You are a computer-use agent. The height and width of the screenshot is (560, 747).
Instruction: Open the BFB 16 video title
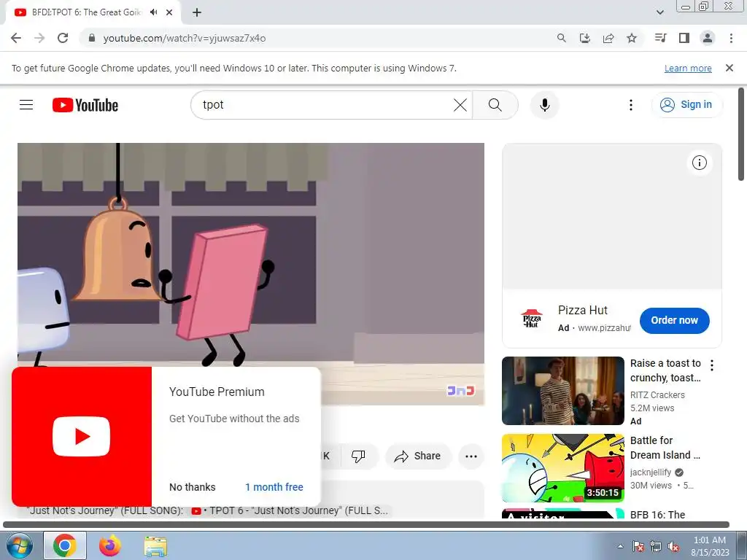(657, 514)
